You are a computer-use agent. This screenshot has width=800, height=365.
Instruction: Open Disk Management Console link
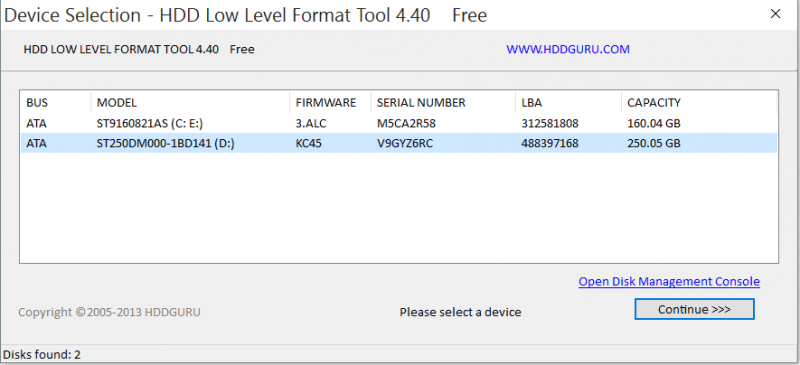(669, 281)
